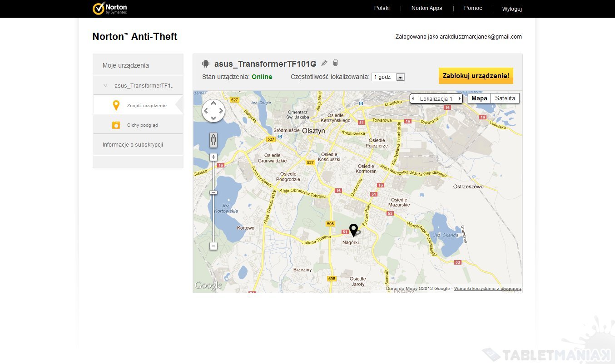Image resolution: width=615 pixels, height=364 pixels.
Task: Go to next location with right arrow
Action: pos(459,99)
